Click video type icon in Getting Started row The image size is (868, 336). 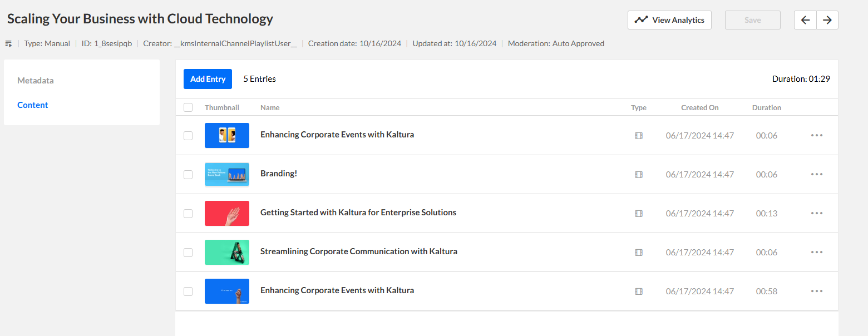tap(639, 214)
